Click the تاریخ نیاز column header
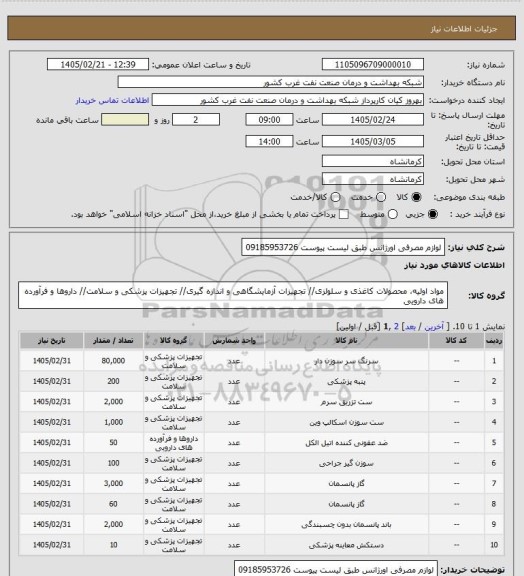This screenshot has height=576, width=524. 52,341
